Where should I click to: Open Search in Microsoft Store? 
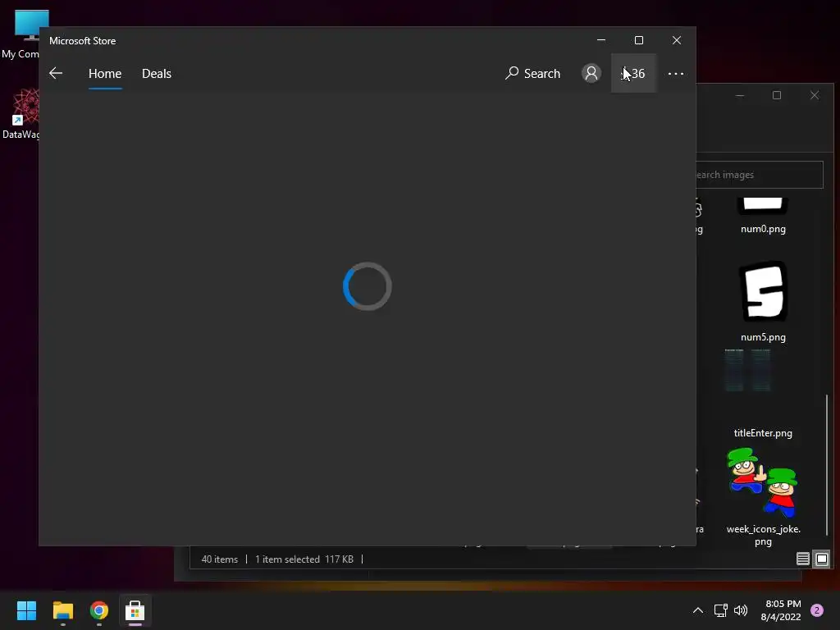coord(532,73)
